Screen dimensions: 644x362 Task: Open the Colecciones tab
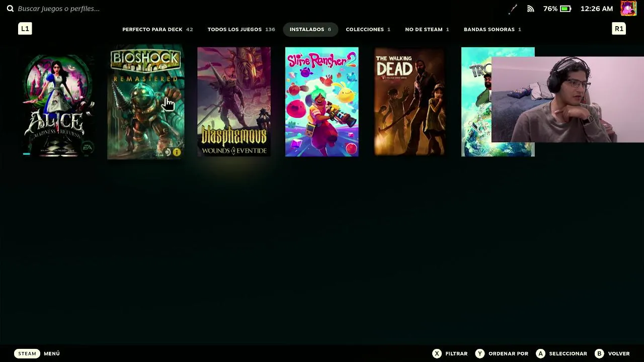[368, 29]
